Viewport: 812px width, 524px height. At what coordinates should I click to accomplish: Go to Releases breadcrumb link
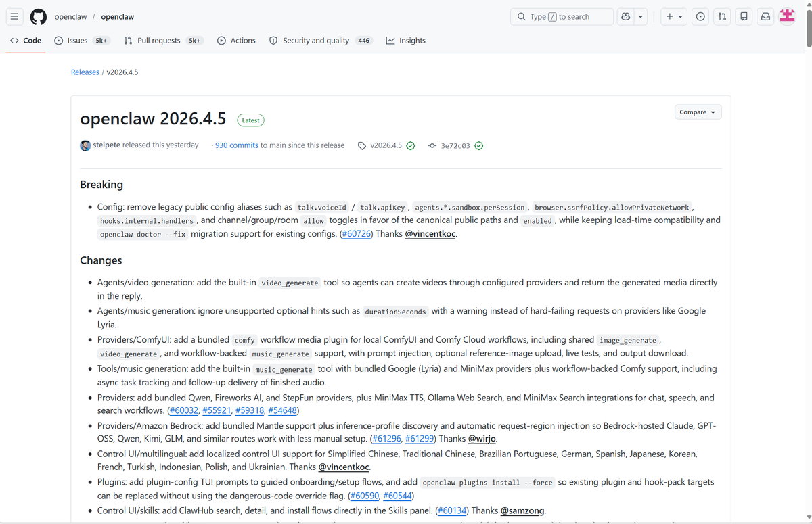coord(85,72)
